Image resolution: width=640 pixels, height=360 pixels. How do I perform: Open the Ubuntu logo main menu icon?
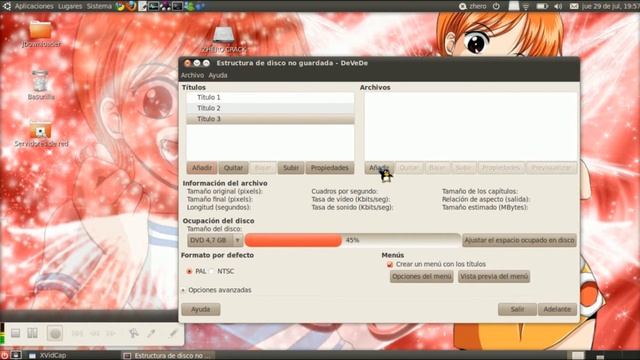tap(7, 6)
